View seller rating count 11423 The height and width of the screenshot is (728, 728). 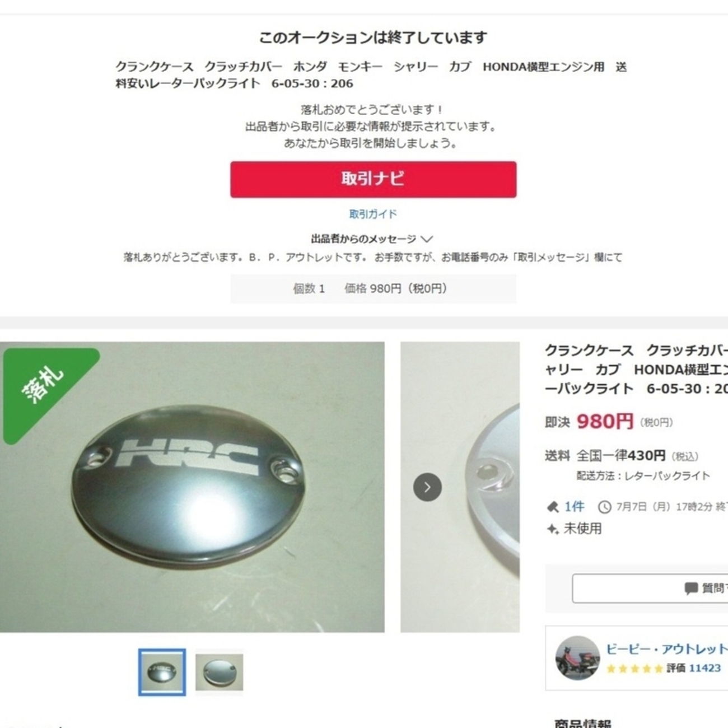[x=704, y=668]
